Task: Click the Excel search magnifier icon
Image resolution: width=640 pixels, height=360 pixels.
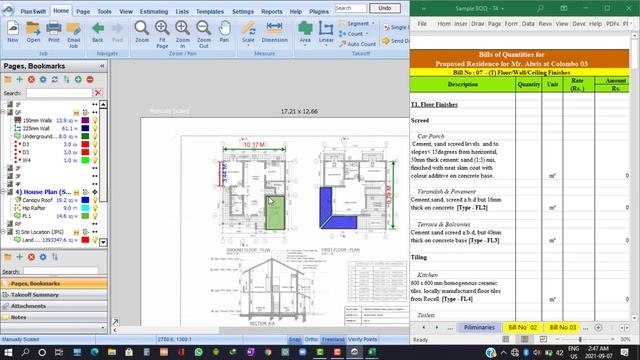Action: [x=540, y=8]
